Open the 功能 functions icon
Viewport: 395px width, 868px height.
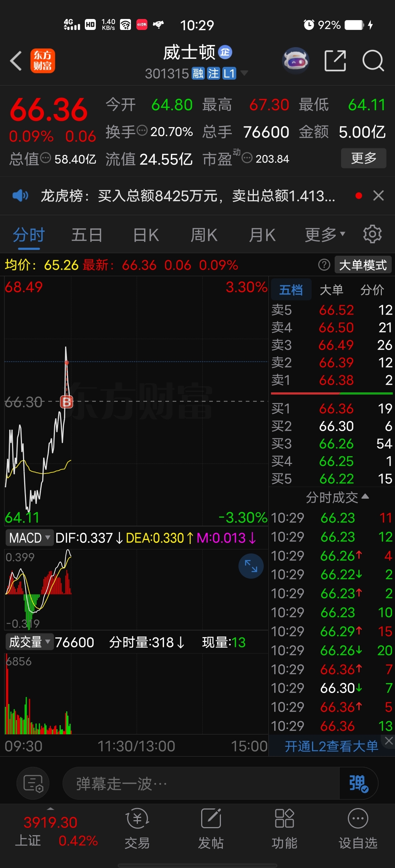[x=285, y=829]
